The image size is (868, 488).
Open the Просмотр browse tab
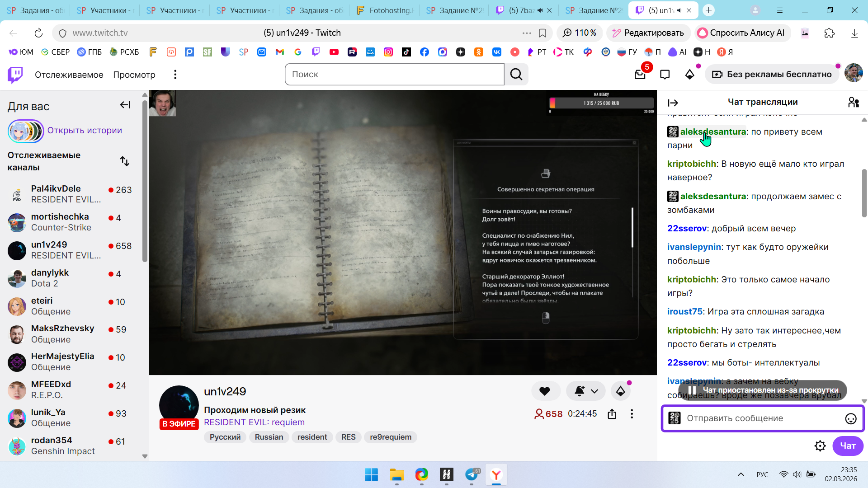(x=134, y=75)
